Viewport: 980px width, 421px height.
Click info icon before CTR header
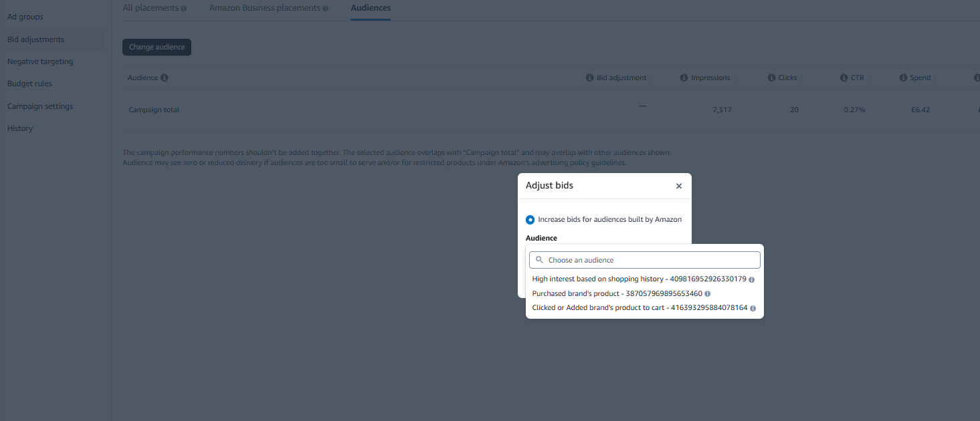[x=844, y=78]
